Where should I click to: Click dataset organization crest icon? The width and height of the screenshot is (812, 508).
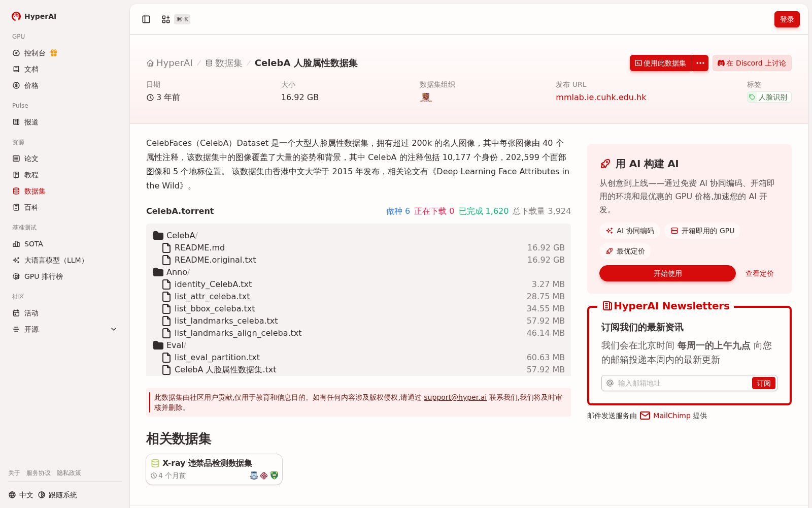[x=426, y=97]
